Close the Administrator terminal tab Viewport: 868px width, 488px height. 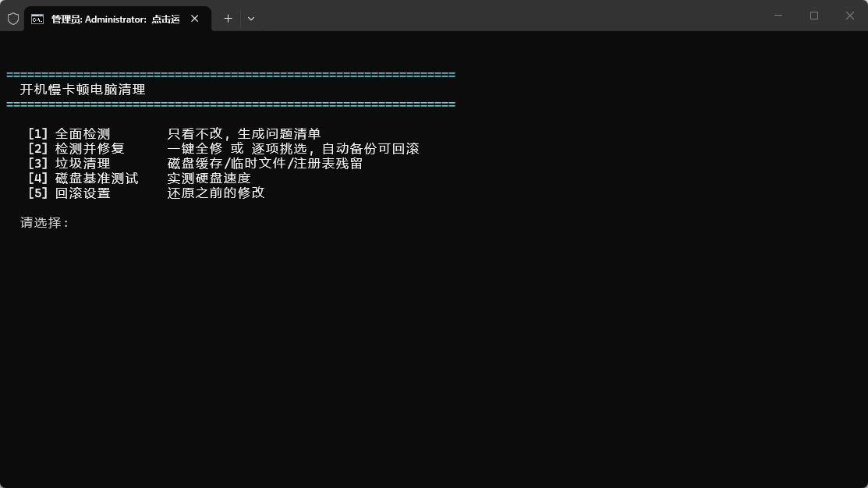pyautogui.click(x=195, y=19)
